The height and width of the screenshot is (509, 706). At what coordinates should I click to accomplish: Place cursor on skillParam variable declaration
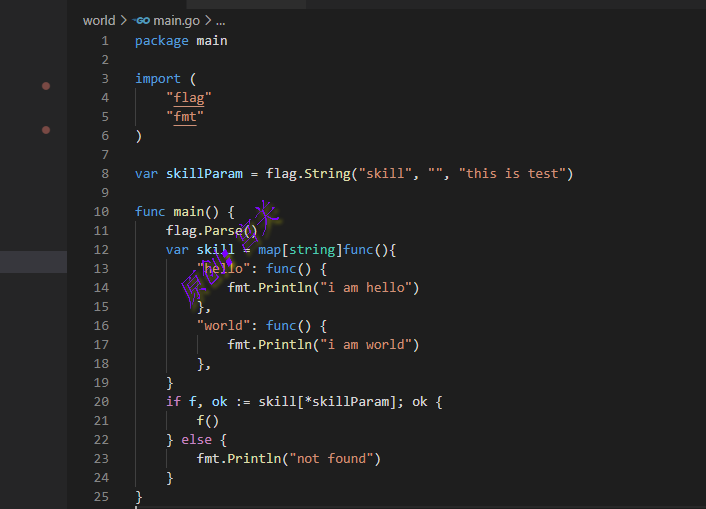coord(204,174)
